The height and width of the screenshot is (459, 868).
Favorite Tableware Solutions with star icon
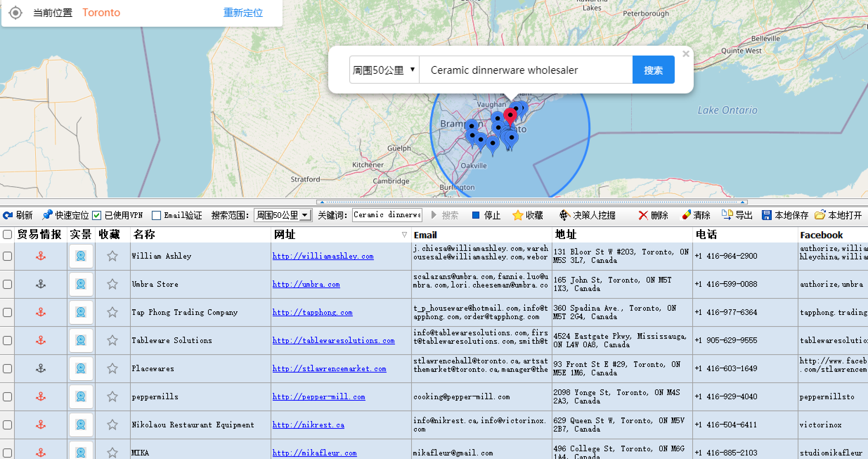point(112,340)
